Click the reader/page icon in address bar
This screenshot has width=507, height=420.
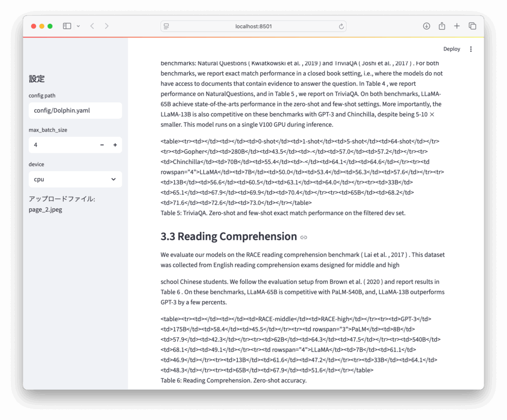pyautogui.click(x=166, y=26)
